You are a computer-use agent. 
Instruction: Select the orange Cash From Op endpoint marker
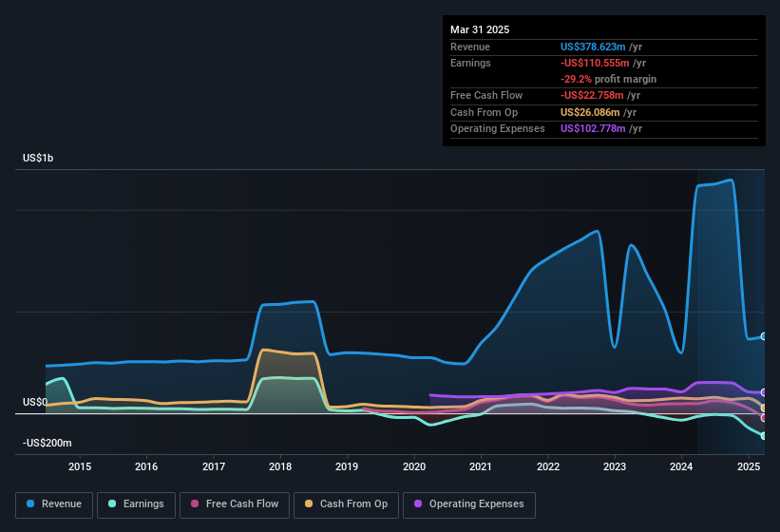coord(764,408)
